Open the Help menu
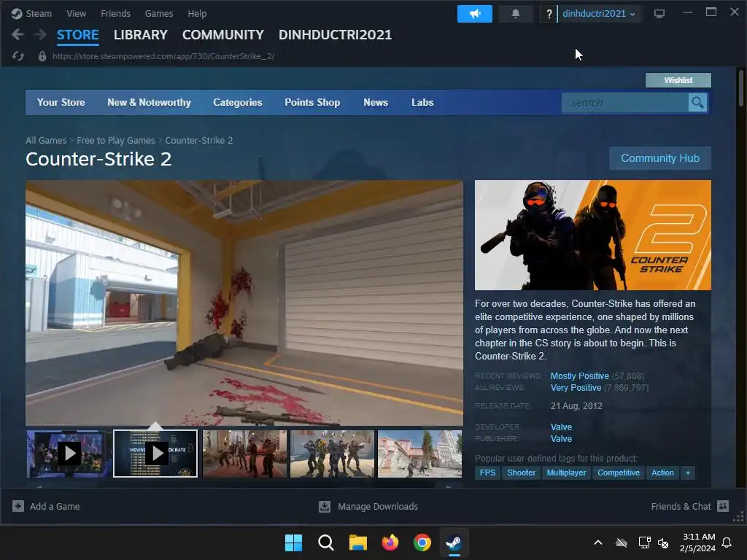The height and width of the screenshot is (560, 747). (x=197, y=14)
